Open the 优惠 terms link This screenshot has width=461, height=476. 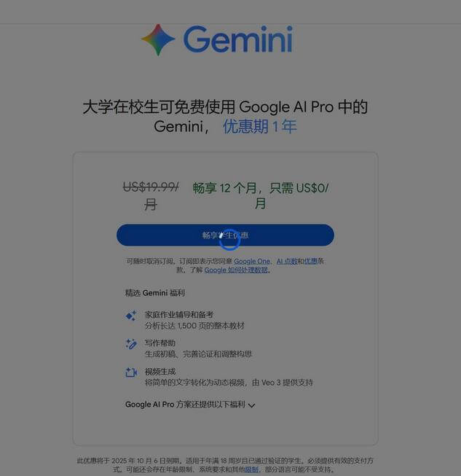(x=310, y=261)
